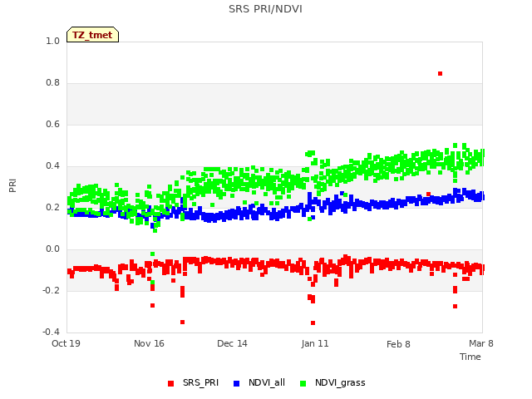This screenshot has height=399, width=532.
Task: Click the 0.4 y-axis tick label
Action: click(x=52, y=166)
